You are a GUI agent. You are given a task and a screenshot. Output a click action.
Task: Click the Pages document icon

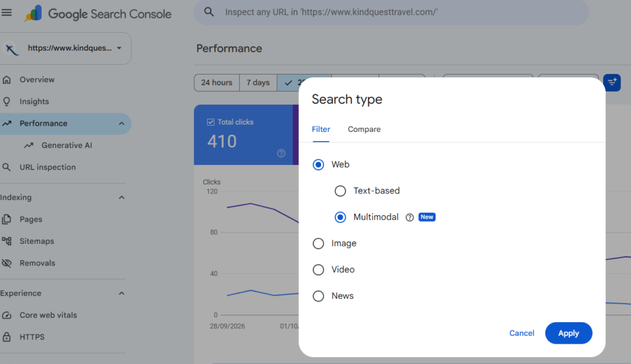click(6, 219)
